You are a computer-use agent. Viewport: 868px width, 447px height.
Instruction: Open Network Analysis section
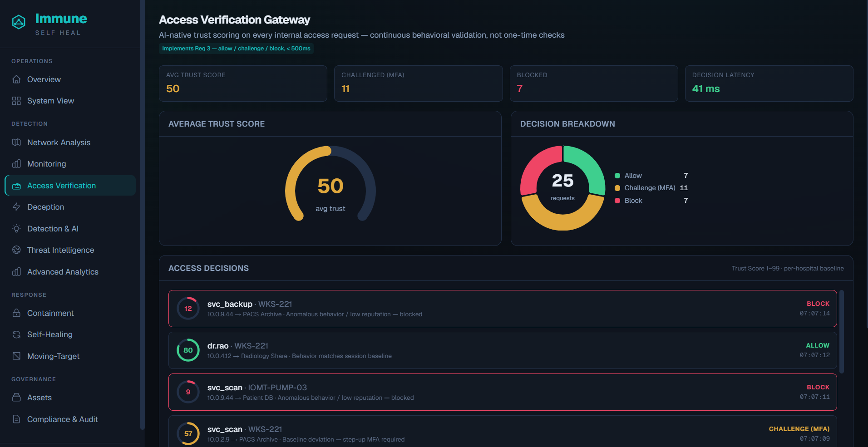(x=70, y=142)
